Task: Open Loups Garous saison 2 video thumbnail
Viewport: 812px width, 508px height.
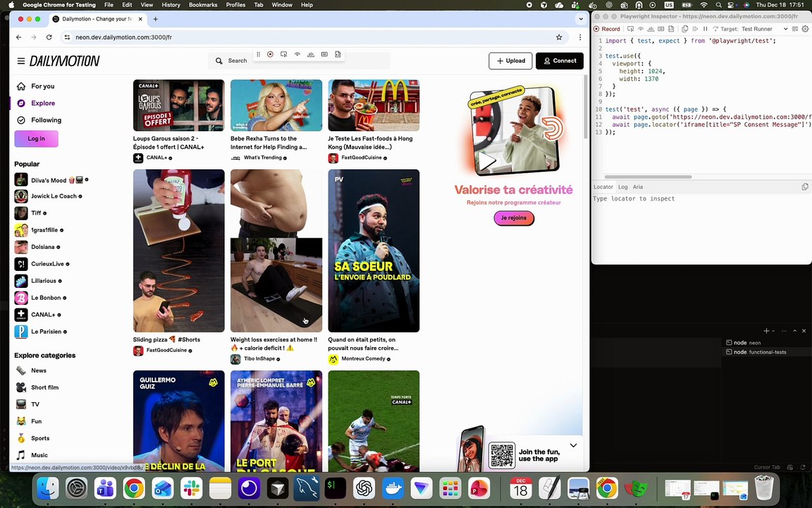Action: pyautogui.click(x=178, y=105)
